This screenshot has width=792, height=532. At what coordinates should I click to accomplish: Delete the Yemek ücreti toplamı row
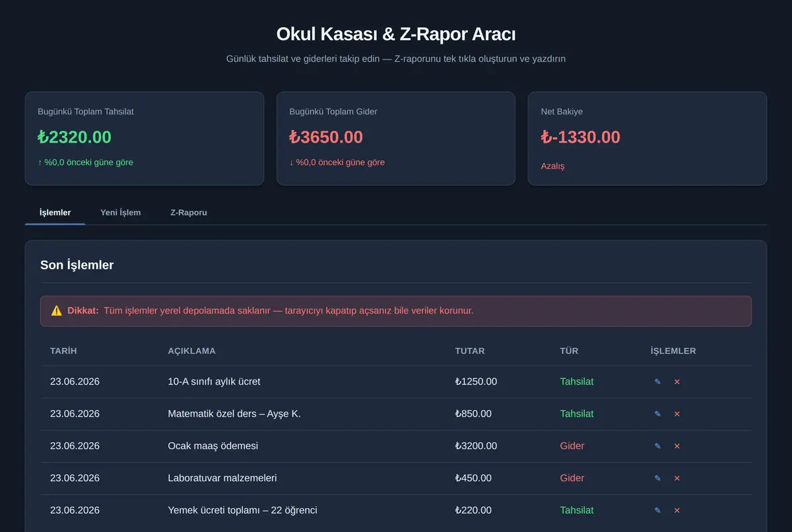677,510
